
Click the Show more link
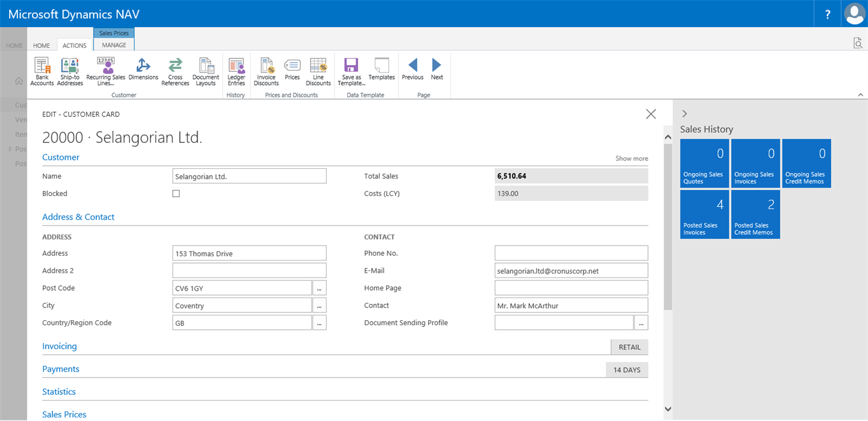pyautogui.click(x=631, y=159)
